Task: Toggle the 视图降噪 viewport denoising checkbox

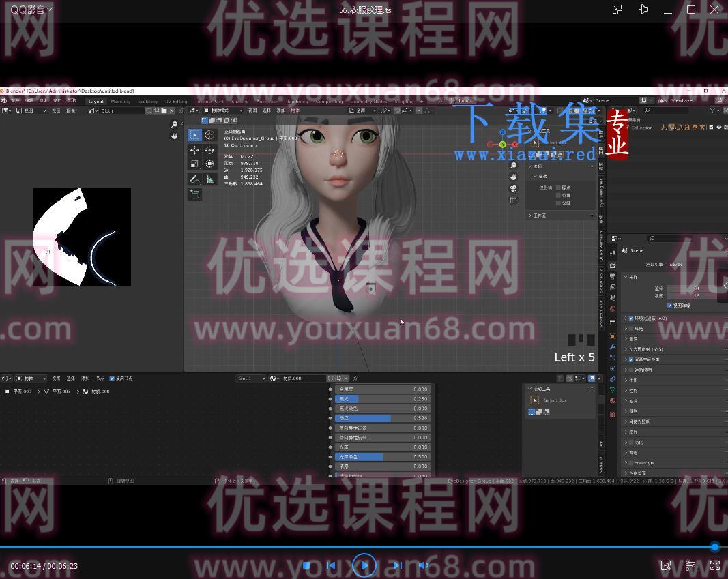Action: coord(669,306)
